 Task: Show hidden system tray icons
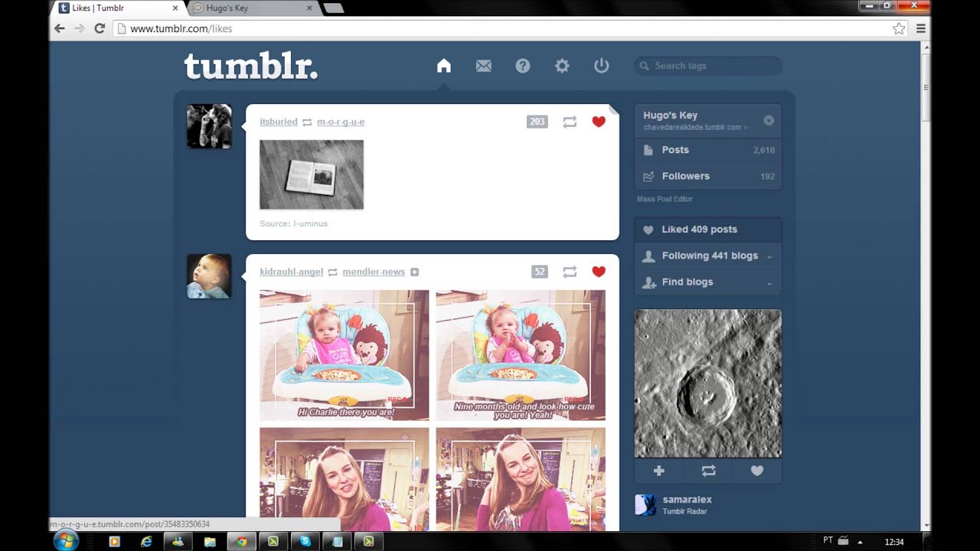tap(860, 542)
